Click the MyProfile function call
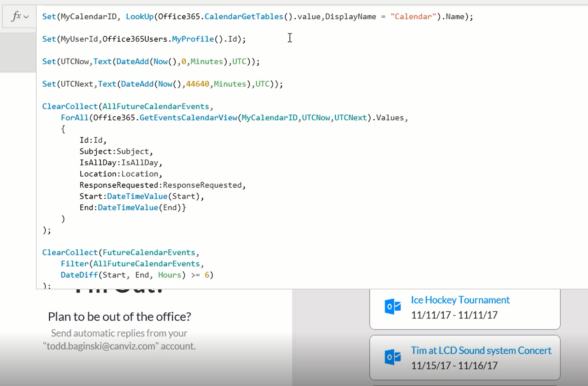 tap(193, 39)
